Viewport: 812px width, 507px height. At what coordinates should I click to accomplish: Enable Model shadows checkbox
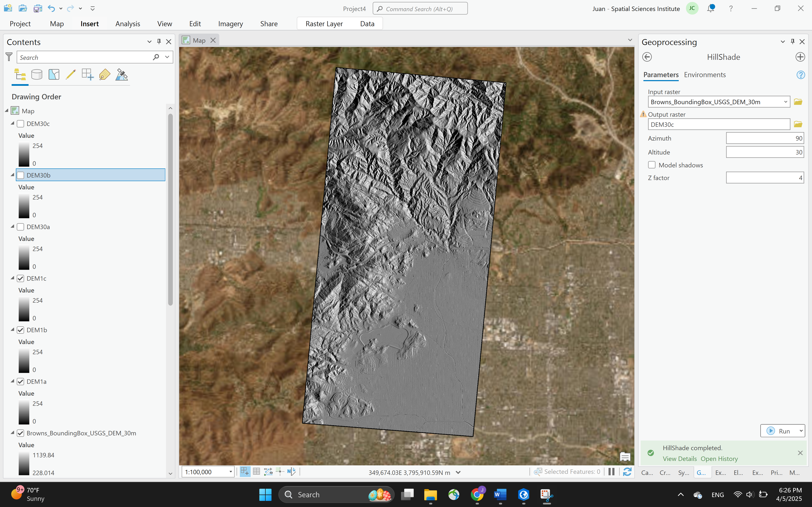pos(652,165)
